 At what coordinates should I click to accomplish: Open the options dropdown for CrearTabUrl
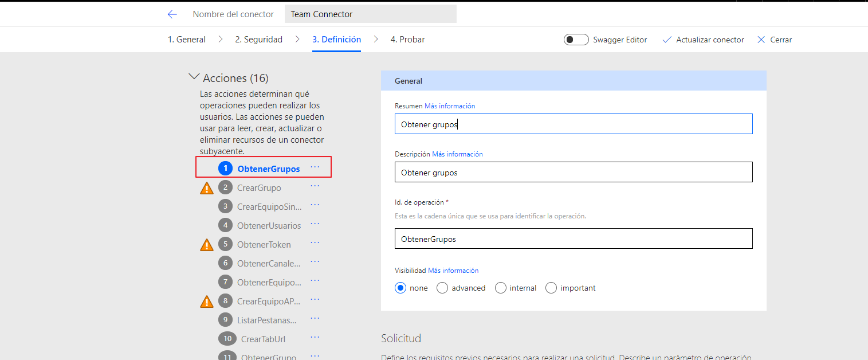tap(315, 338)
